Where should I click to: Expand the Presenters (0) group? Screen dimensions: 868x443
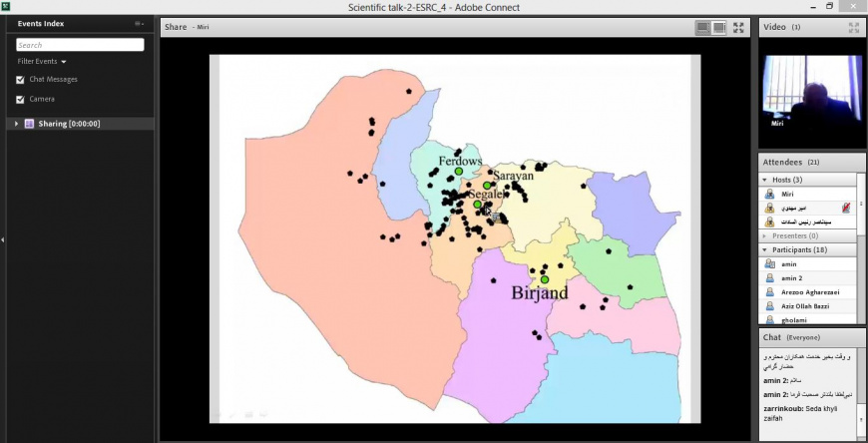(766, 235)
